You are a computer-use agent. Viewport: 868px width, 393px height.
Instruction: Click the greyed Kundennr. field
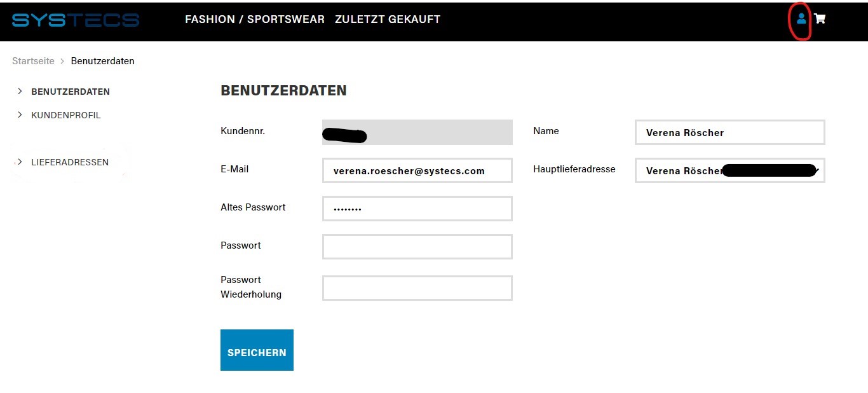[x=417, y=132]
